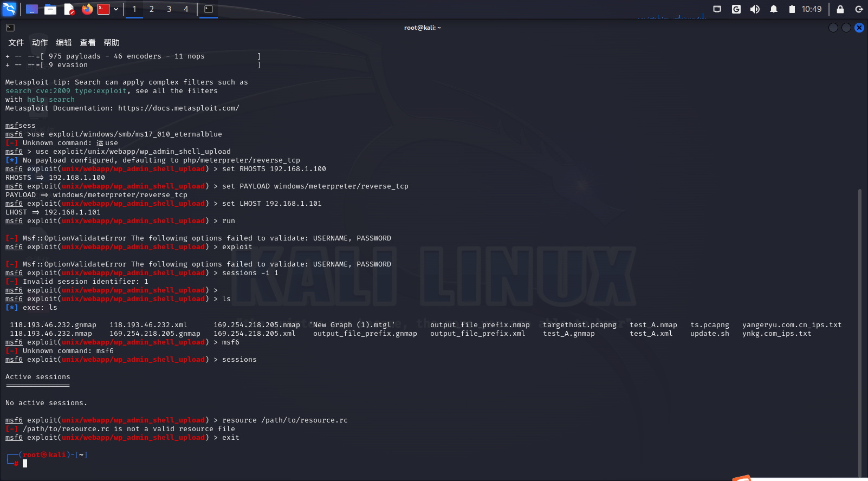Click file name 'New Graph (1).mtgl'

pos(352,325)
